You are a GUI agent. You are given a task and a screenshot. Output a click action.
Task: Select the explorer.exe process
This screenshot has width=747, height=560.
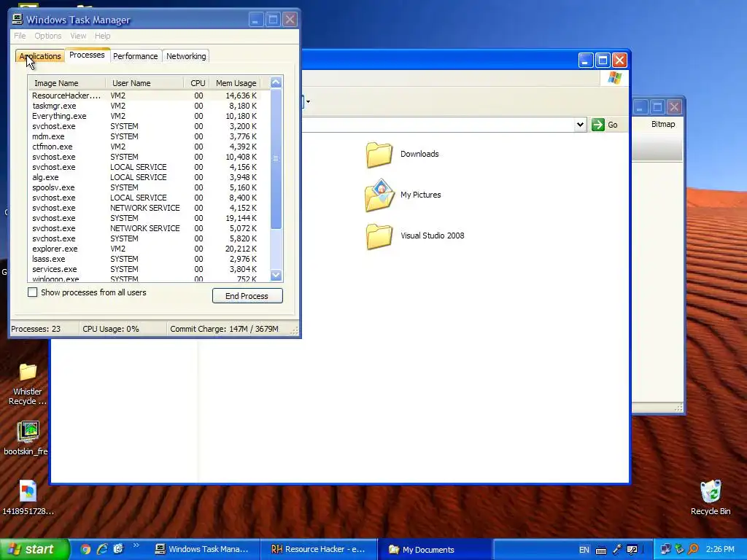pyautogui.click(x=145, y=249)
